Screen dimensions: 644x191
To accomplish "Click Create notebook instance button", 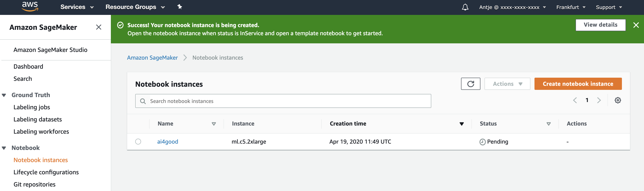I will (578, 84).
